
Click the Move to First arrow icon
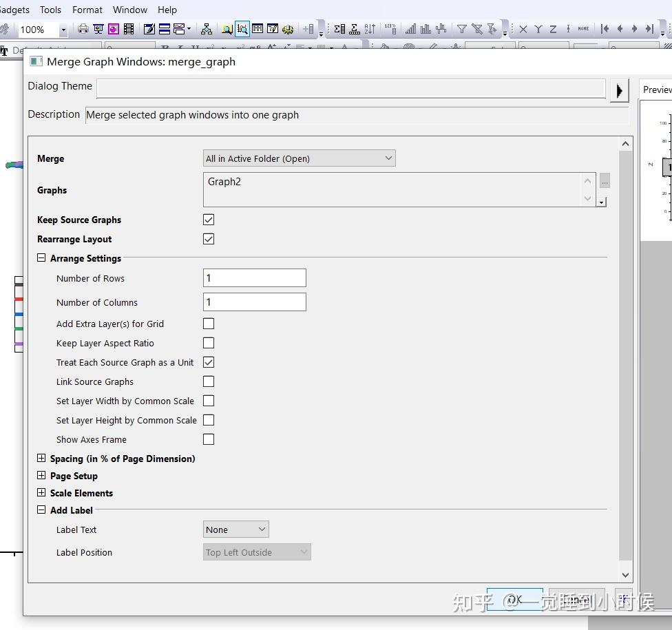pyautogui.click(x=605, y=29)
